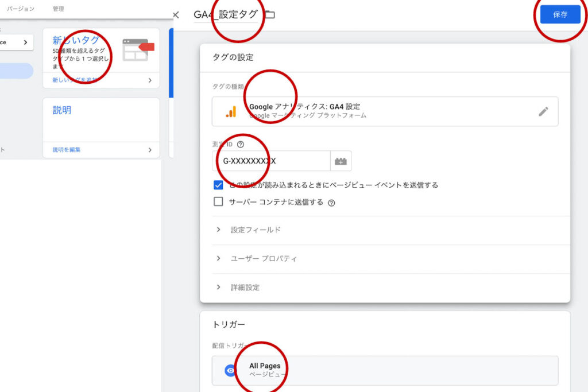588x392 pixels.
Task: Click Google Analytics bar chart icon
Action: [231, 112]
